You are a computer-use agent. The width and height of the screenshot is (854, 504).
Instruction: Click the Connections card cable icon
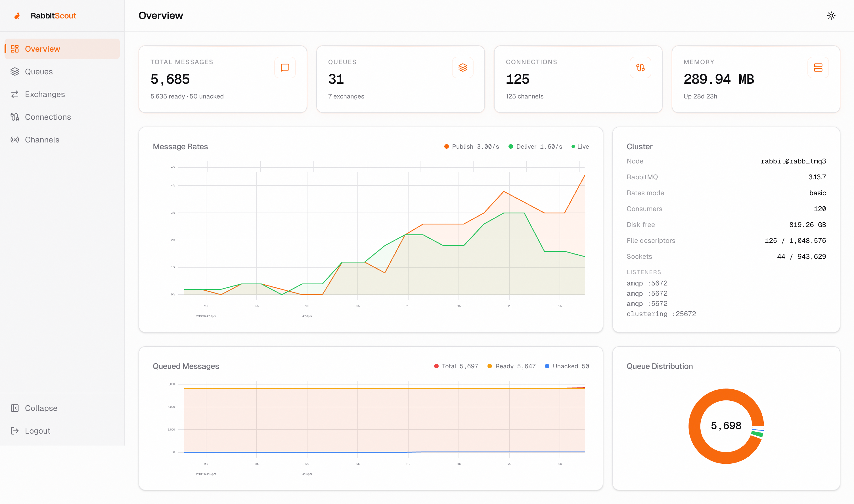640,68
